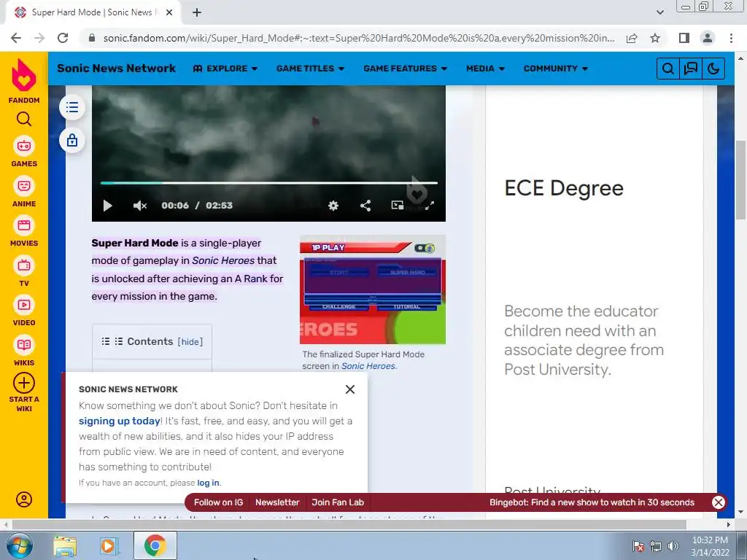The width and height of the screenshot is (747, 560).
Task: Open the Games section icon
Action: [x=24, y=146]
